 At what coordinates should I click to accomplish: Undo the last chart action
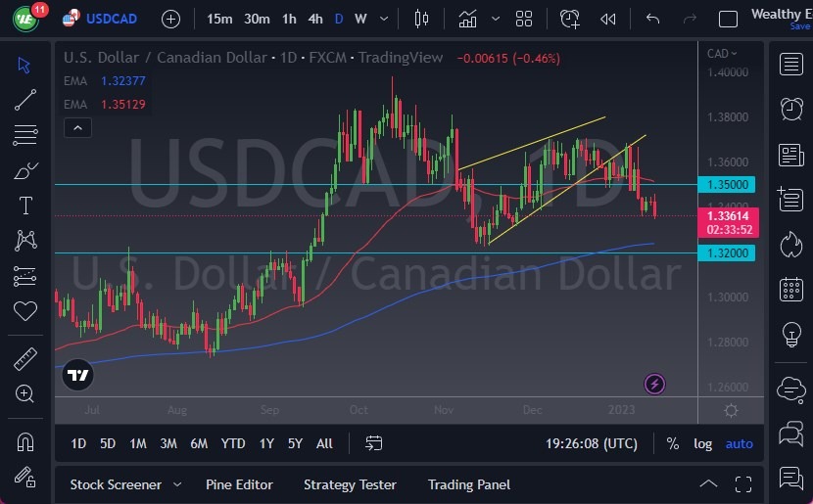pos(652,20)
